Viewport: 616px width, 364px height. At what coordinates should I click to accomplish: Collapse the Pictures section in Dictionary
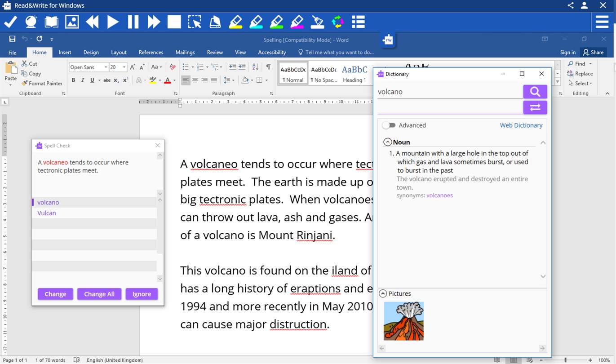383,293
